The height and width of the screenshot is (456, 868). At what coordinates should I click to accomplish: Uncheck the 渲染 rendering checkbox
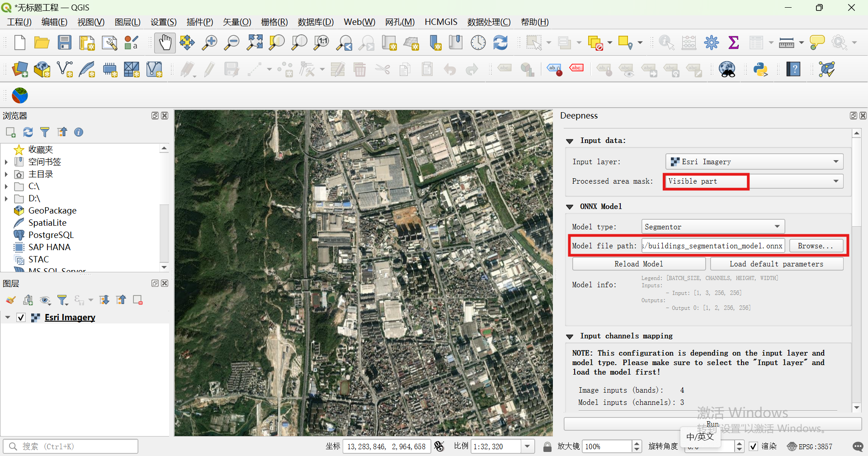(754, 446)
